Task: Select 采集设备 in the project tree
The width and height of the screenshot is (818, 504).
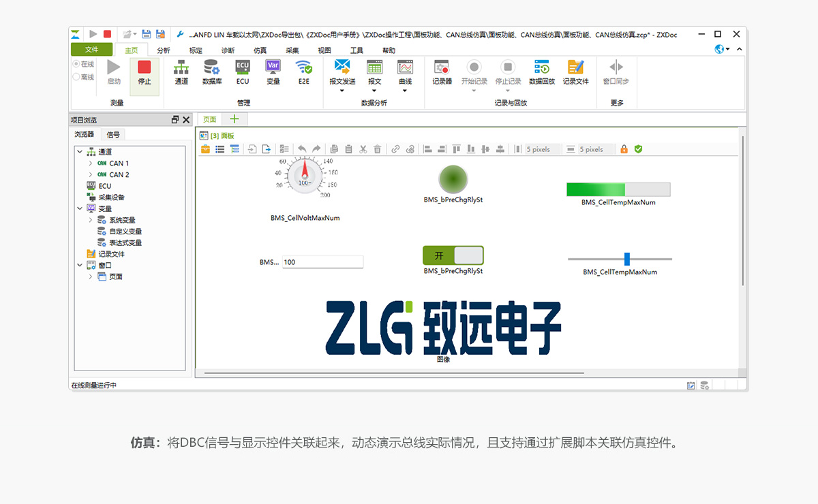Action: point(112,198)
